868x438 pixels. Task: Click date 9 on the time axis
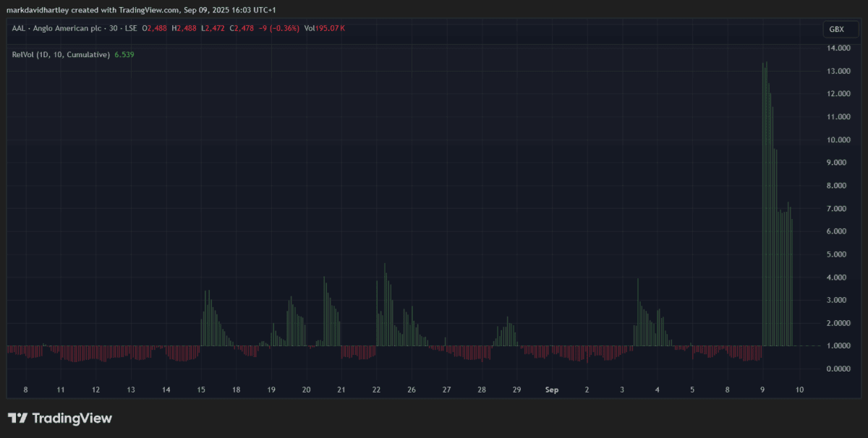763,390
